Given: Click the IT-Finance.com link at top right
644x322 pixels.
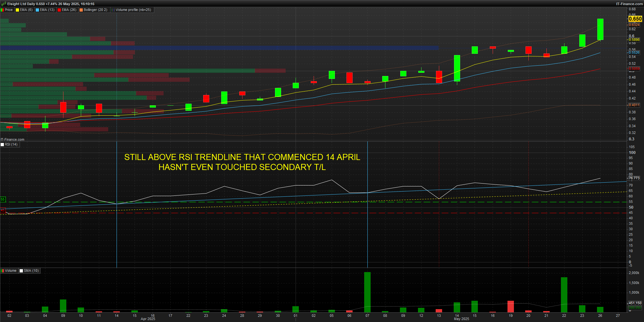Looking at the screenshot, I should pos(629,4).
